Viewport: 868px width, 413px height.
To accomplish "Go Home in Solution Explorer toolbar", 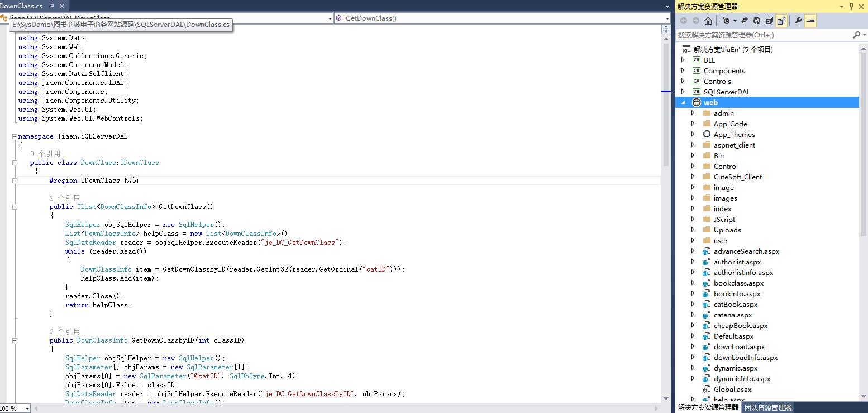I will 708,21.
